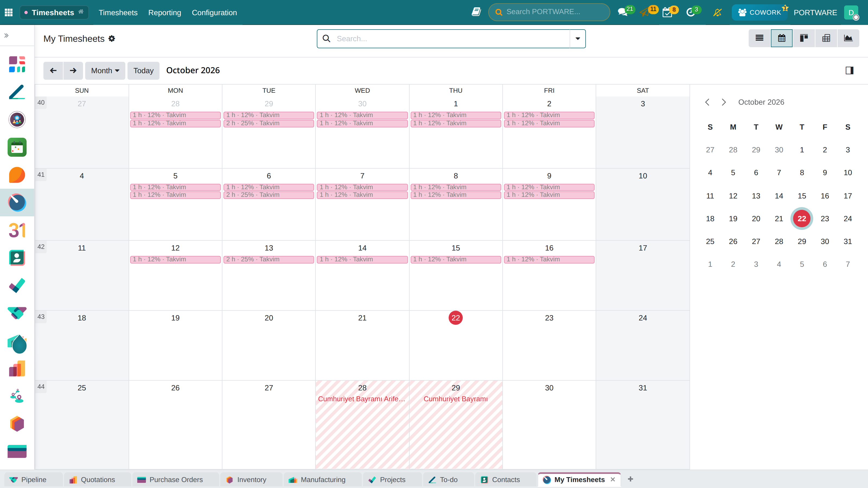Switch to pivot table view
Screen dimensions: 868x488
[826, 38]
